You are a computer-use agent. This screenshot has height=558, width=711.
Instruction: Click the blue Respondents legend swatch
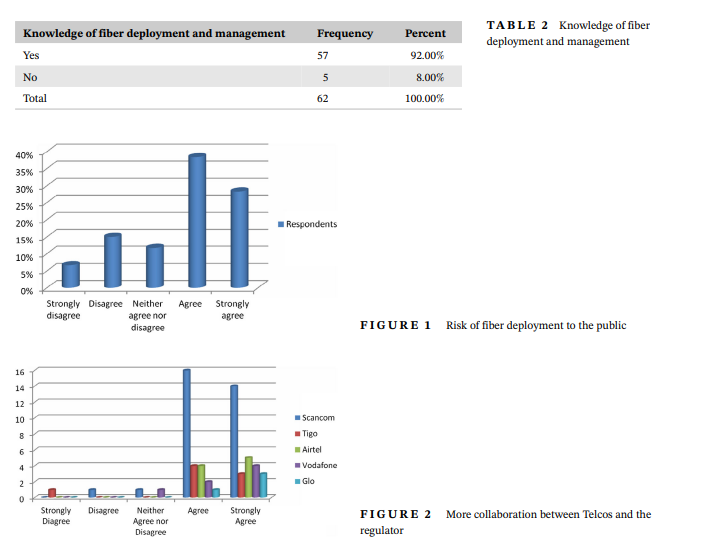(281, 224)
